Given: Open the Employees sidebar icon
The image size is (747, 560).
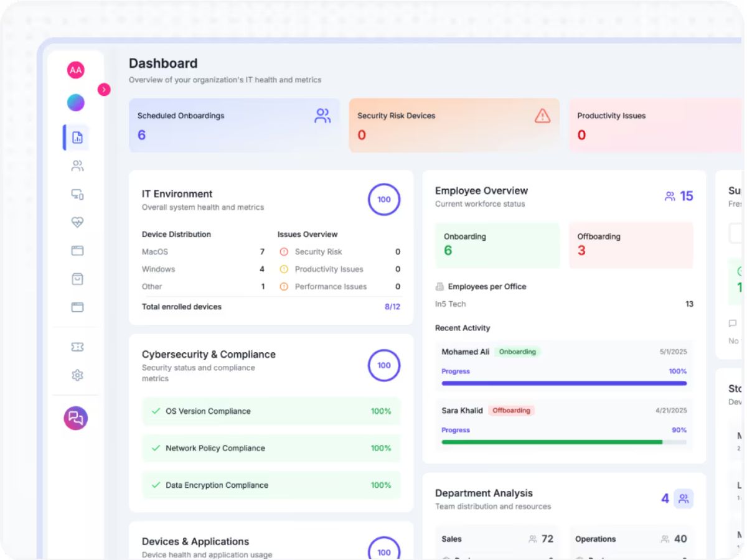Looking at the screenshot, I should coord(77,166).
